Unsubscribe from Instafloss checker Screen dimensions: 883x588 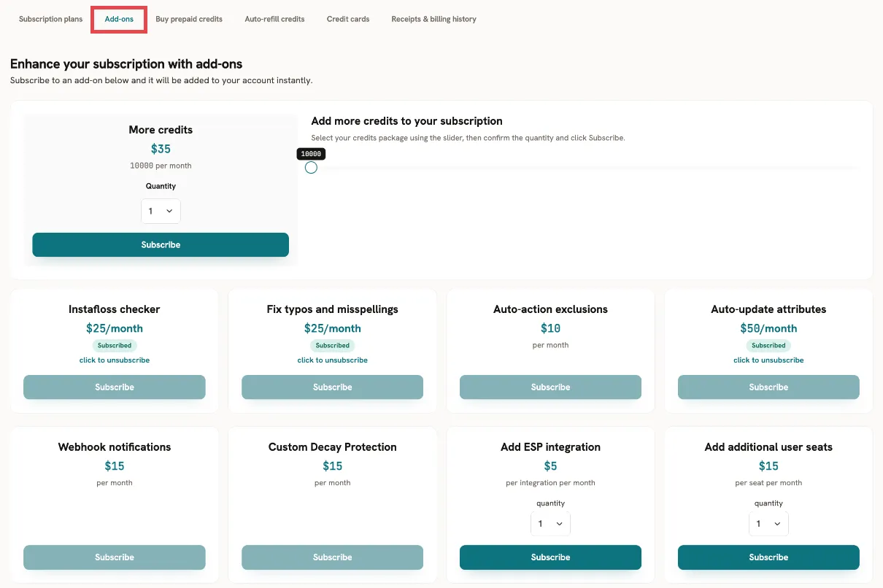[x=115, y=360]
